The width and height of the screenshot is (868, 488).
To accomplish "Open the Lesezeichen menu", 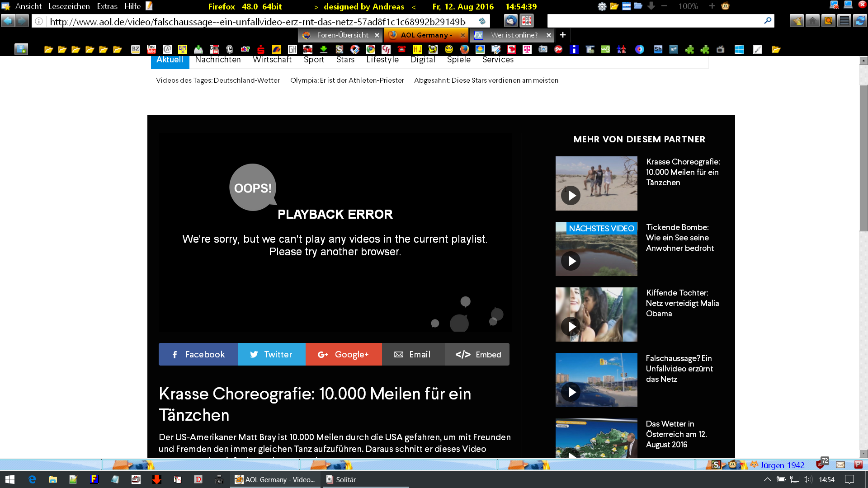I will [x=69, y=6].
